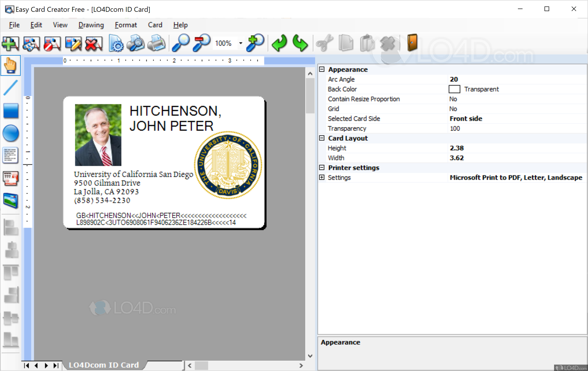Image resolution: width=588 pixels, height=371 pixels.
Task: Collapse the Card Layout section
Action: coord(322,138)
